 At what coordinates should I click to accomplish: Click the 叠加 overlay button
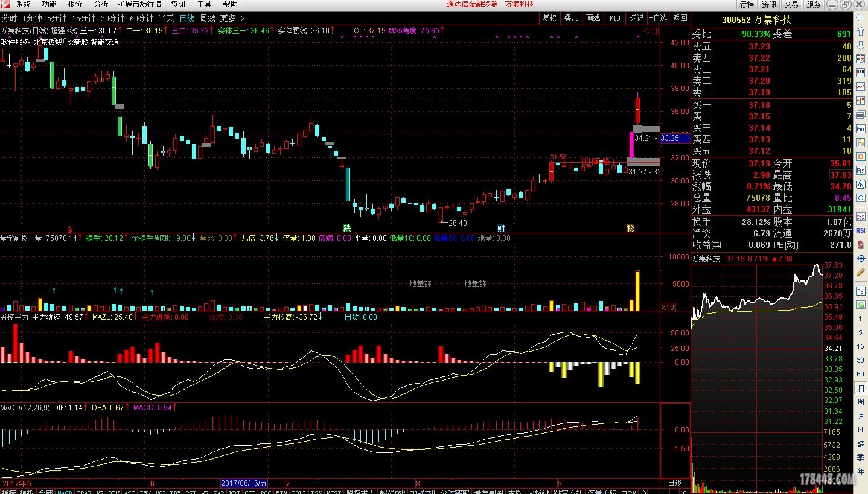571,18
